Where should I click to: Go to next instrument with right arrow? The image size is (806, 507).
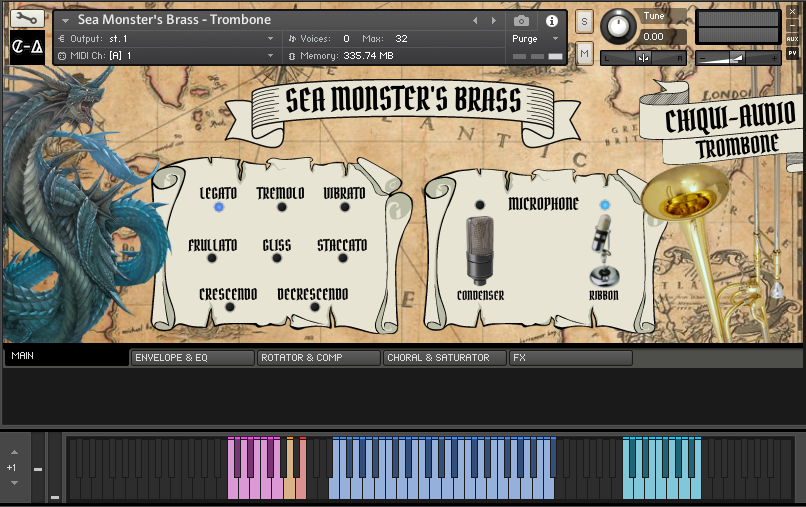click(x=493, y=21)
